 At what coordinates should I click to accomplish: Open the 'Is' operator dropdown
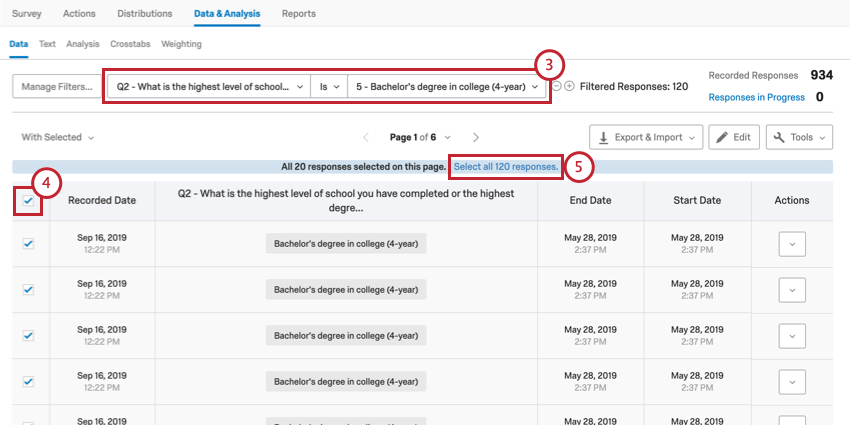pos(329,87)
